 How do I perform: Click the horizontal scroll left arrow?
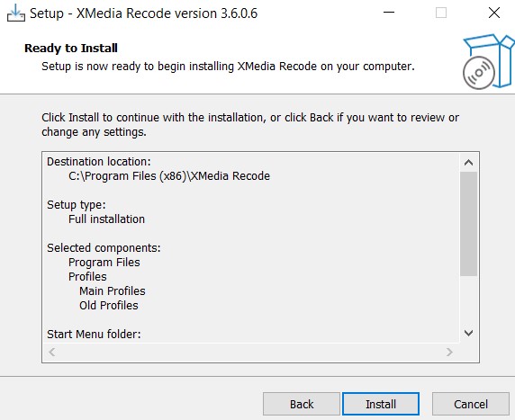coord(52,352)
